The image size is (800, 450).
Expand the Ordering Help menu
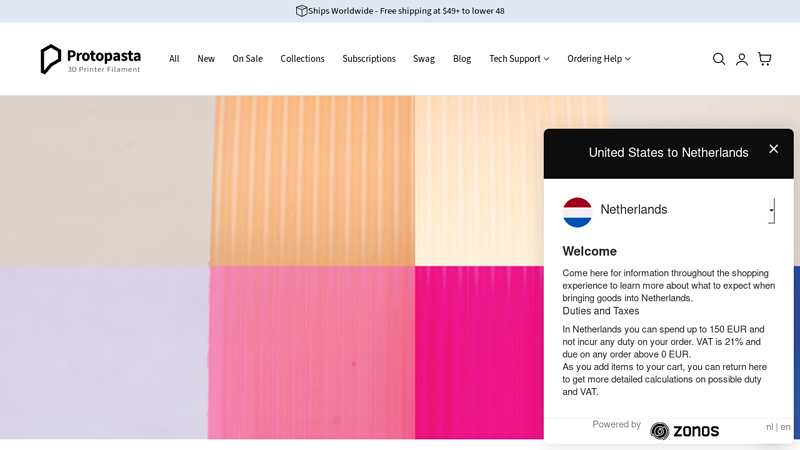[598, 59]
